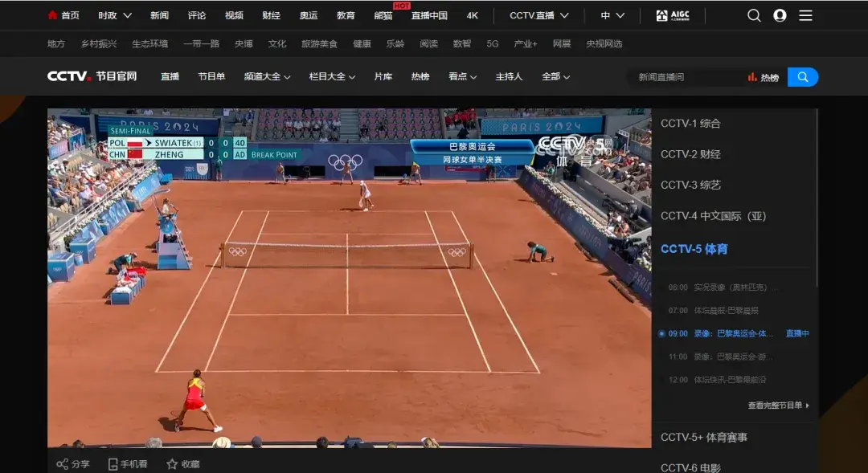Viewport: 868px width, 473px height.
Task: Expand the 栏目大全 menu
Action: [x=332, y=76]
